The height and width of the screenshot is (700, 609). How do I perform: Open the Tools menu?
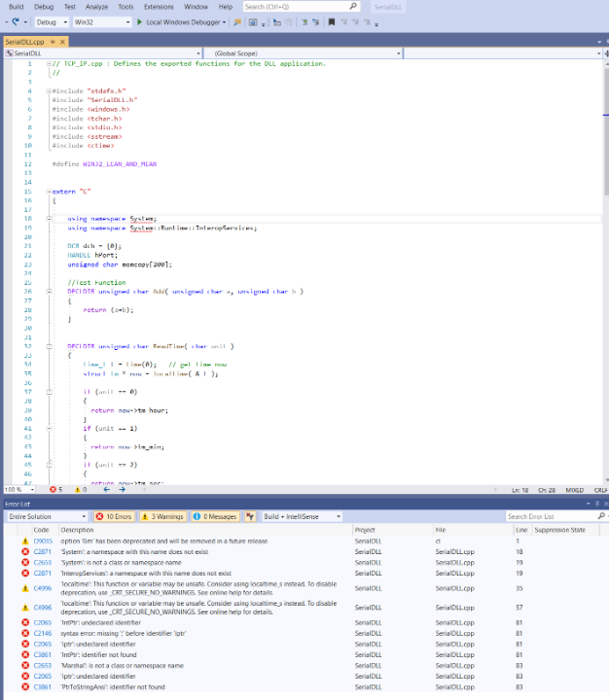tap(125, 7)
